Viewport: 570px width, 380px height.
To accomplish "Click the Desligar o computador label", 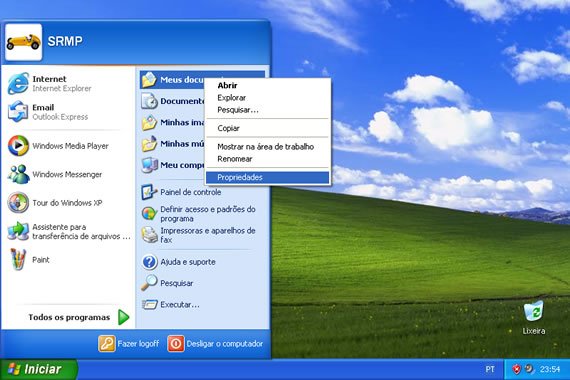I will tap(224, 344).
